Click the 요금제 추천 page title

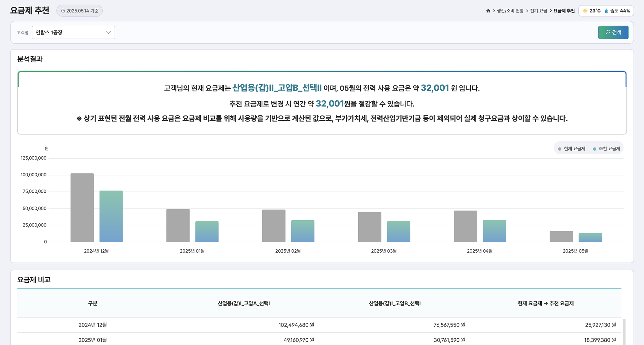pyautogui.click(x=29, y=10)
